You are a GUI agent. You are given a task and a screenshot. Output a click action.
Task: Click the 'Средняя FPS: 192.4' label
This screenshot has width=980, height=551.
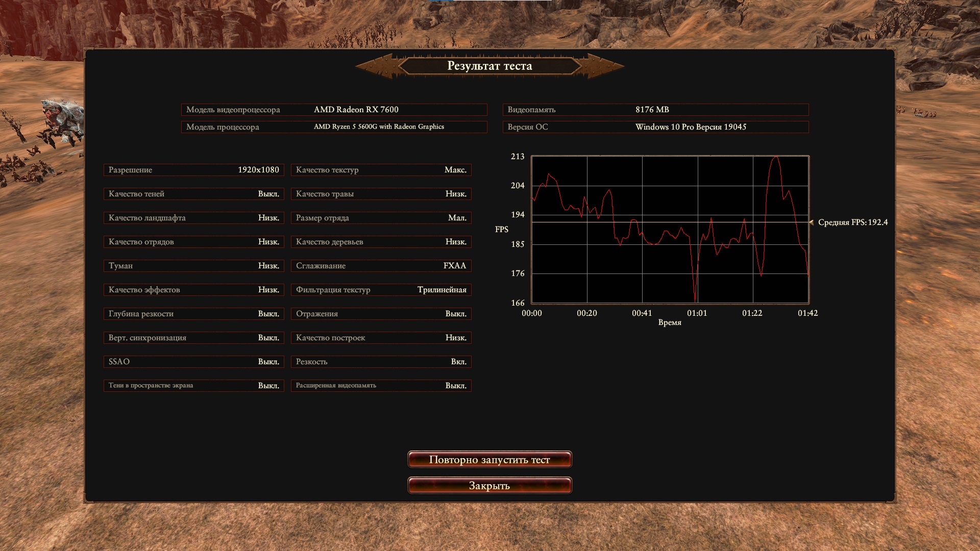[852, 222]
